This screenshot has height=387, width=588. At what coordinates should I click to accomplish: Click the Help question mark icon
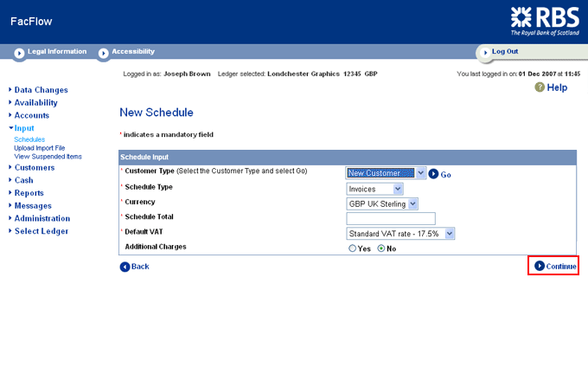point(540,87)
